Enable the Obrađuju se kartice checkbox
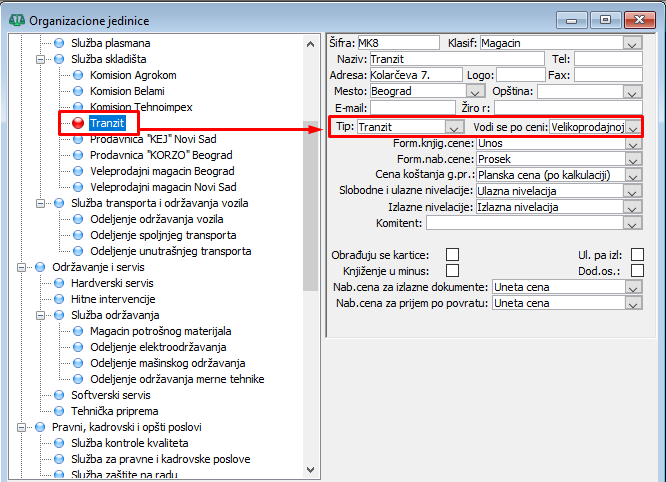Viewport: 666px width, 482px height. point(452,254)
